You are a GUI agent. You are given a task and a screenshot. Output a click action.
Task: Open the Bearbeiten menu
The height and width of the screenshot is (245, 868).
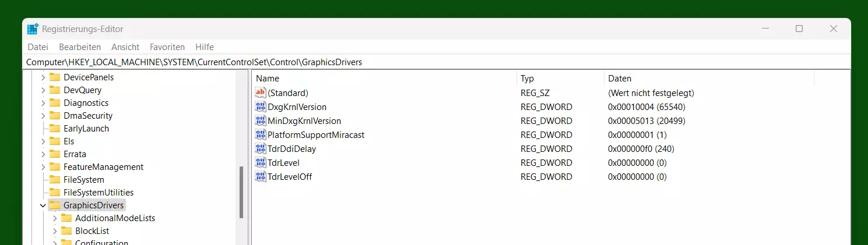(x=80, y=47)
